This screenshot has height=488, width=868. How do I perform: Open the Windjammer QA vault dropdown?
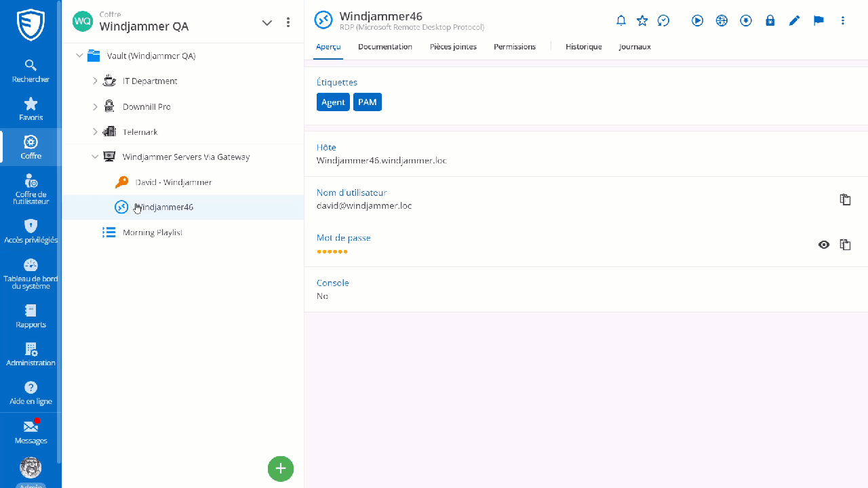coord(267,22)
